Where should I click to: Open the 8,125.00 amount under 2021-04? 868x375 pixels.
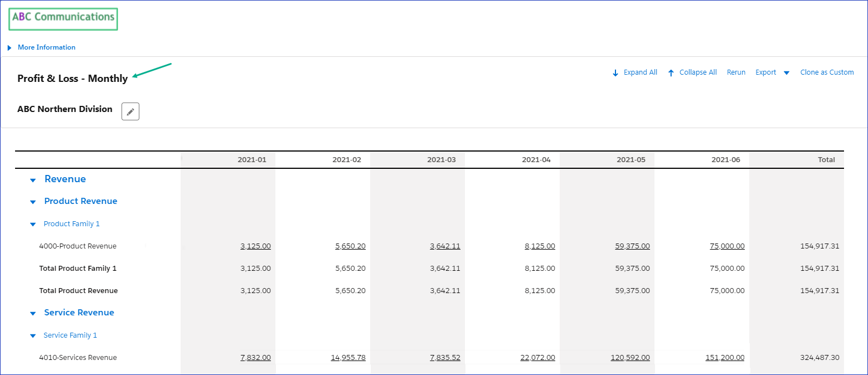[540, 246]
